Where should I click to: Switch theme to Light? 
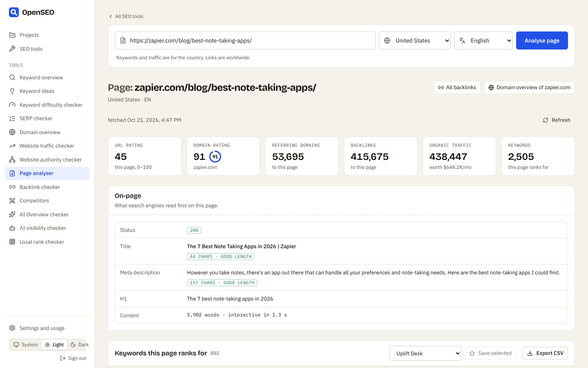click(54, 345)
